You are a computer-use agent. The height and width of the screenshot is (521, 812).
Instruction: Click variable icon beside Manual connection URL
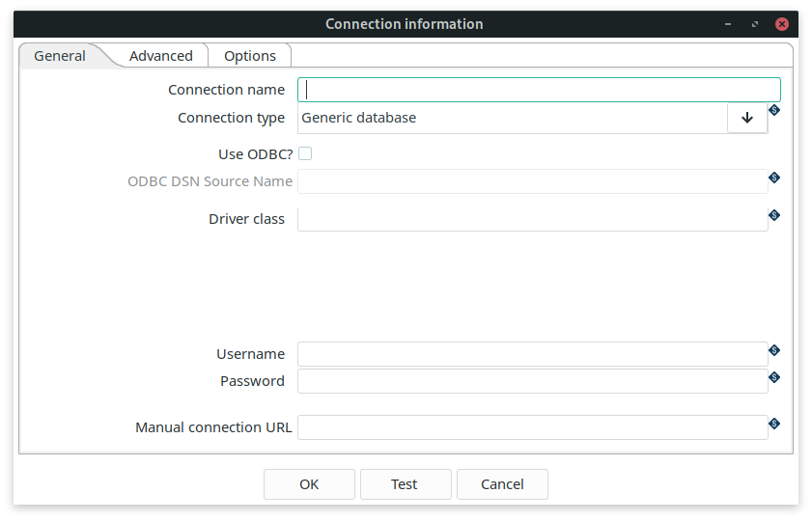[x=774, y=424]
